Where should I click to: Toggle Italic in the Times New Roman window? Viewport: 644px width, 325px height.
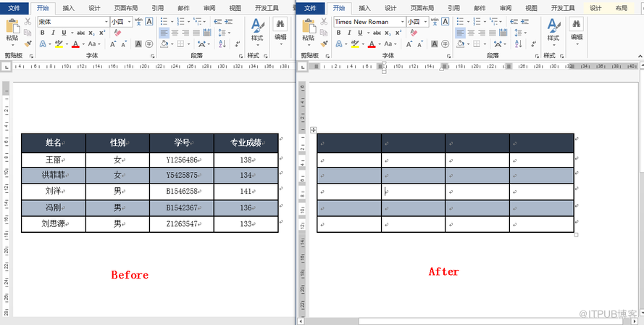[x=348, y=33]
